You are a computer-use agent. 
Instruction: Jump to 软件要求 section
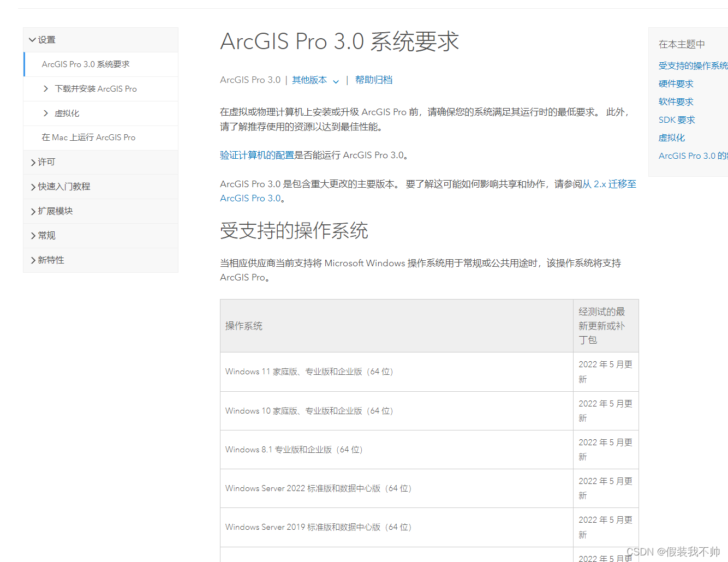click(x=676, y=101)
